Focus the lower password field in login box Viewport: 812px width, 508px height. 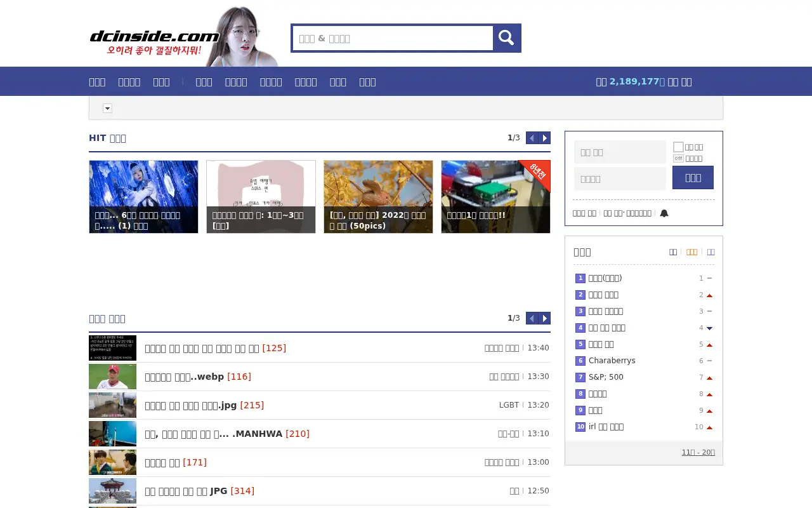click(620, 179)
